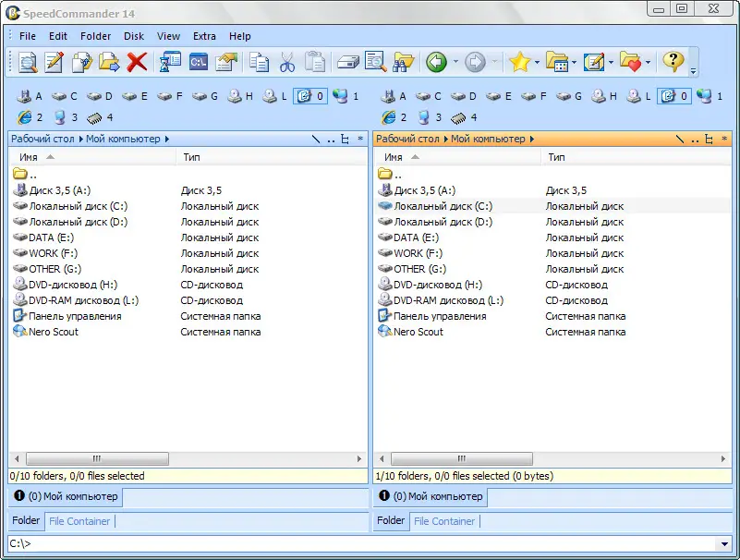Click the hourglass window toolbar icon
This screenshot has width=740, height=560.
pos(170,62)
